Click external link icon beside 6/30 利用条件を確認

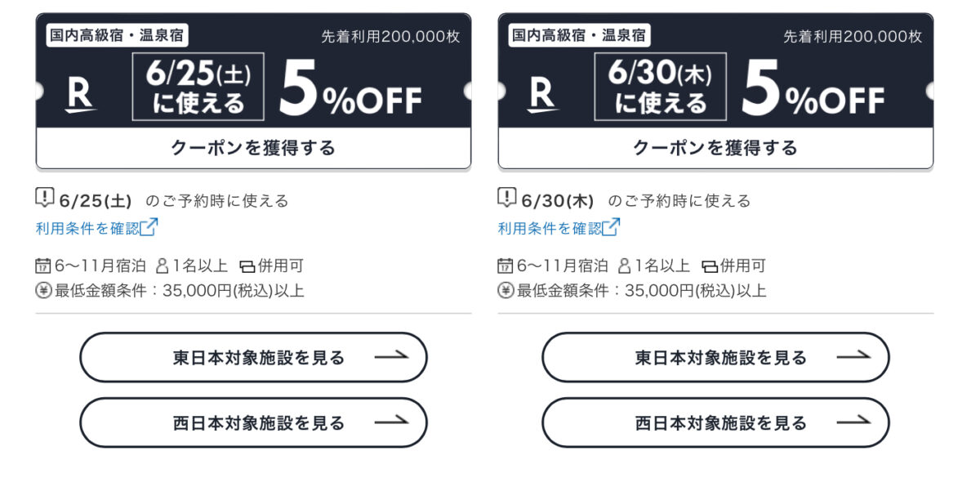click(611, 228)
